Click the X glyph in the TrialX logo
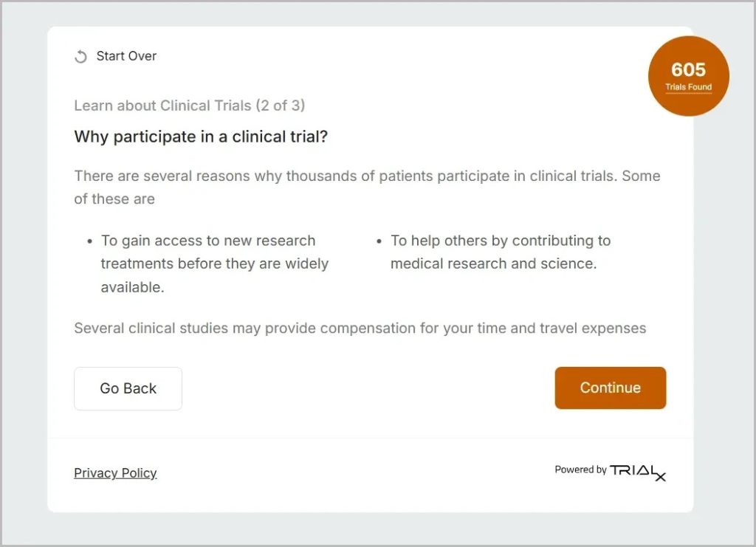756x547 pixels. pyautogui.click(x=659, y=475)
